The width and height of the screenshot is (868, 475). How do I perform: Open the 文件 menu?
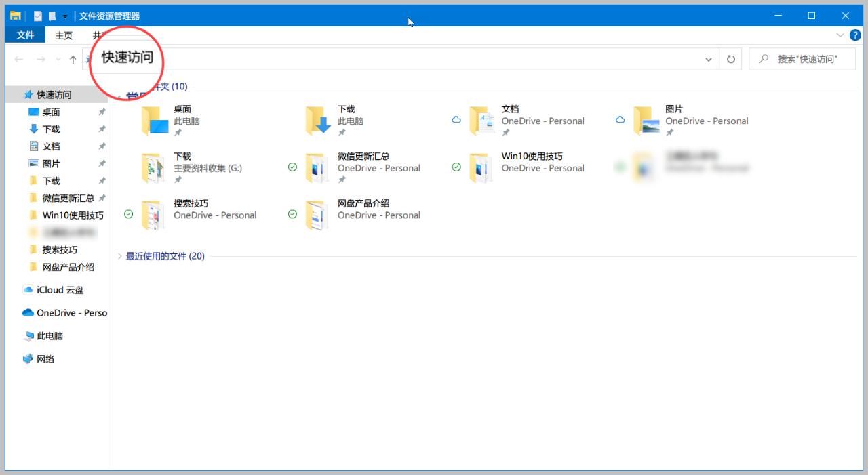click(x=24, y=35)
